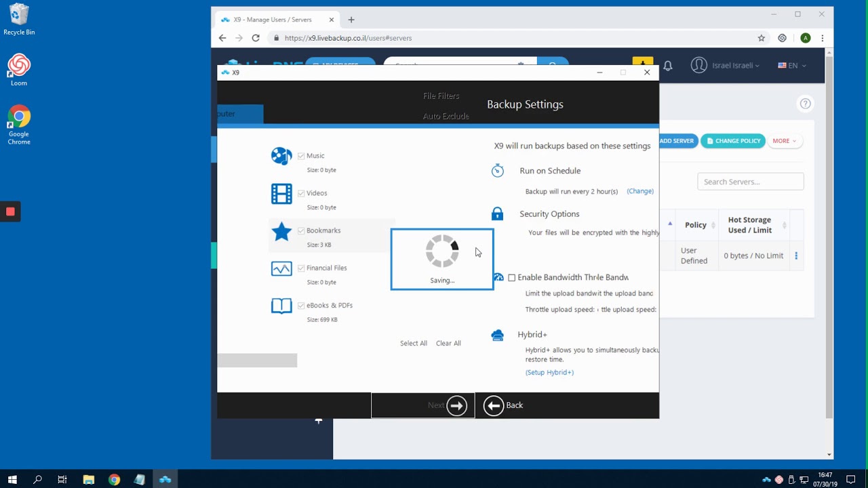Image resolution: width=868 pixels, height=488 pixels.
Task: Open a new Chrome tab
Action: pos(351,20)
